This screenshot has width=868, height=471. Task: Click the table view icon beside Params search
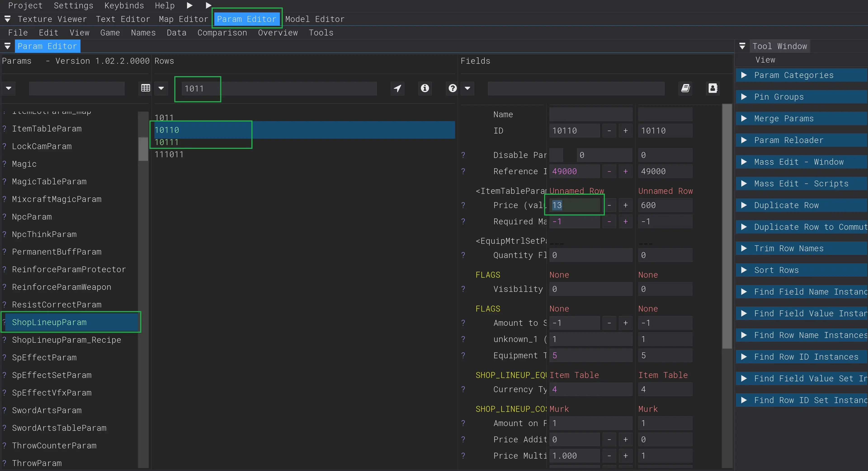click(x=146, y=88)
